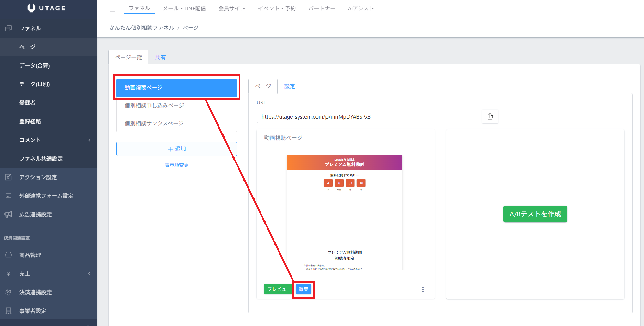Copy the page URL with clipboard icon

pyautogui.click(x=490, y=116)
